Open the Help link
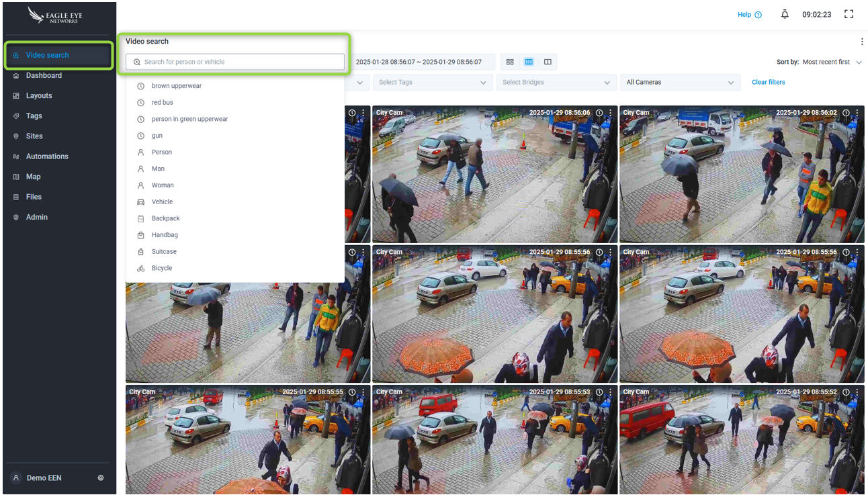This screenshot has width=868, height=497. pos(749,15)
